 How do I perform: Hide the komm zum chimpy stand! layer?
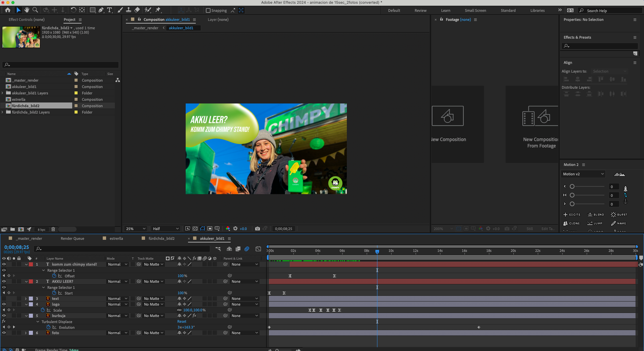point(4,264)
